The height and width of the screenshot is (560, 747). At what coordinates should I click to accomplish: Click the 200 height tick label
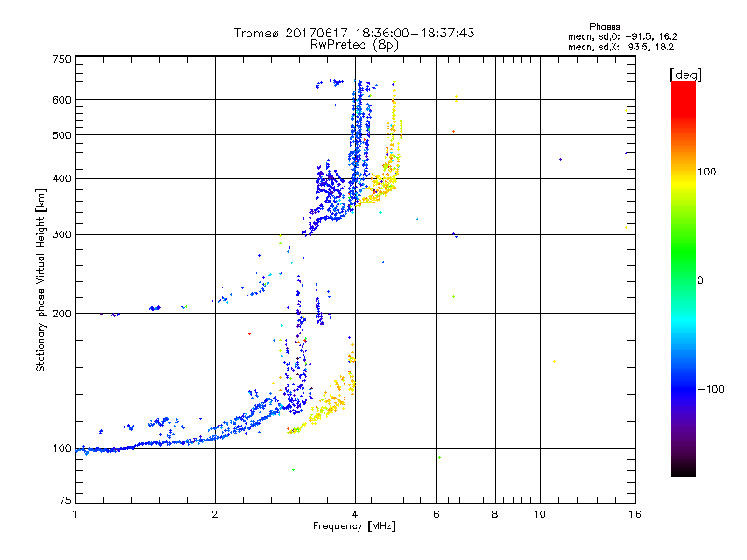pos(62,314)
